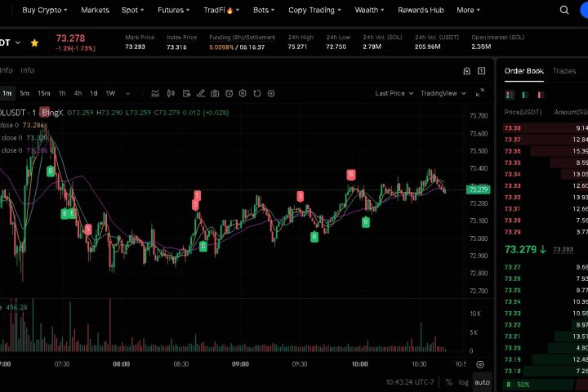Click the BingX red badge in legend

pyautogui.click(x=45, y=112)
